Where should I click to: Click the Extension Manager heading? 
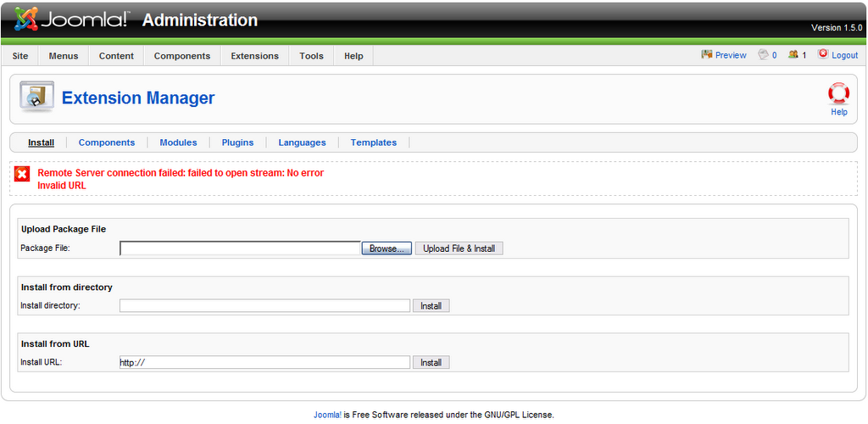pos(138,98)
